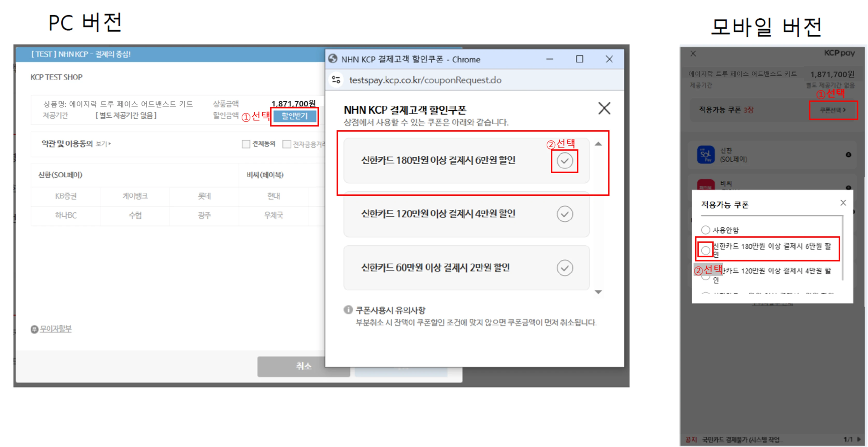Open the 약관 보기 link
The height and width of the screenshot is (447, 868).
pos(103,144)
